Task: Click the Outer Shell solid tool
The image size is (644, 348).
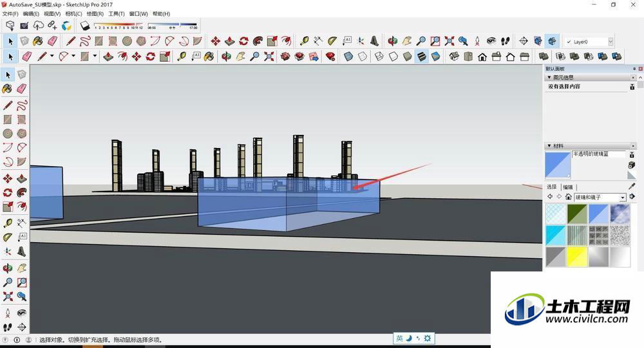Action: 544,56
